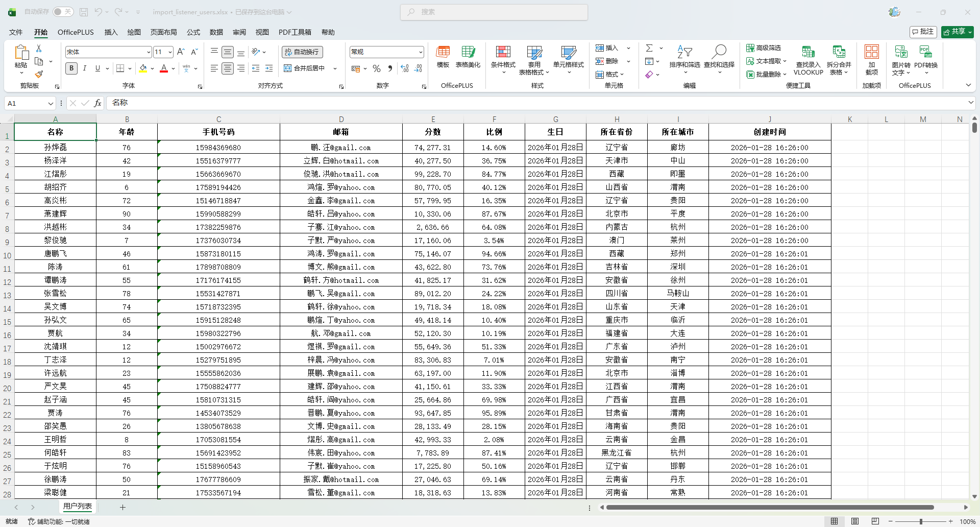
Task: Click the Merge and Center icon
Action: point(288,68)
